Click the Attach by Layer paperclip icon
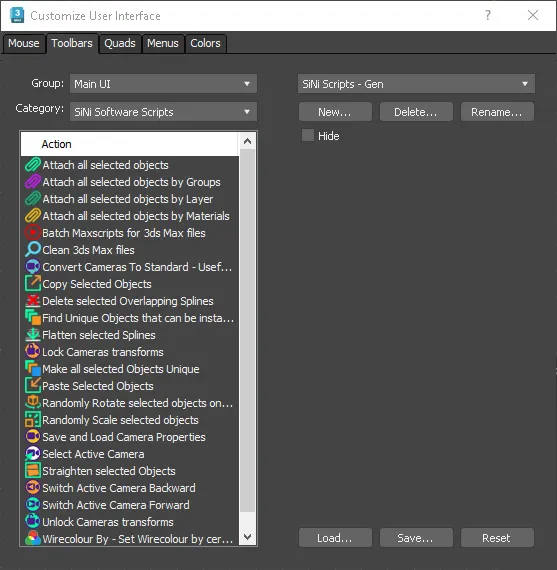557x570 pixels. tap(33, 199)
